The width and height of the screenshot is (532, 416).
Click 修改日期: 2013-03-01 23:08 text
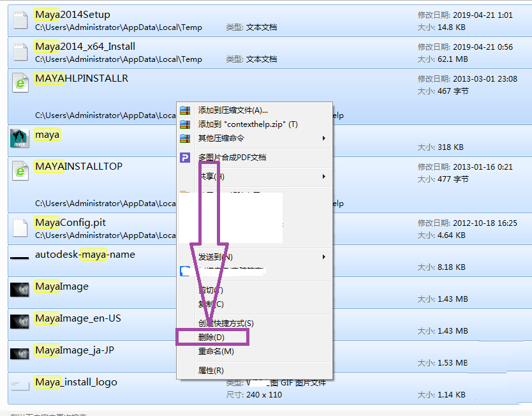pyautogui.click(x=468, y=79)
